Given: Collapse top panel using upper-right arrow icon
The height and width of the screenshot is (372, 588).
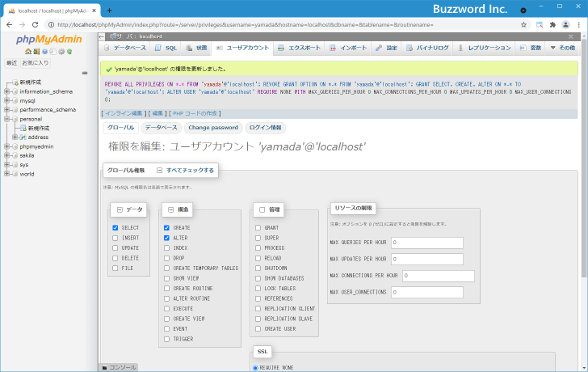Looking at the screenshot, I should [x=572, y=36].
